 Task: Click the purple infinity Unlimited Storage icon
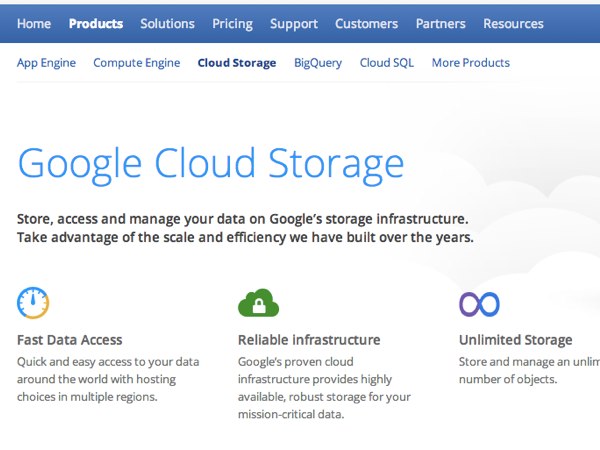479,304
